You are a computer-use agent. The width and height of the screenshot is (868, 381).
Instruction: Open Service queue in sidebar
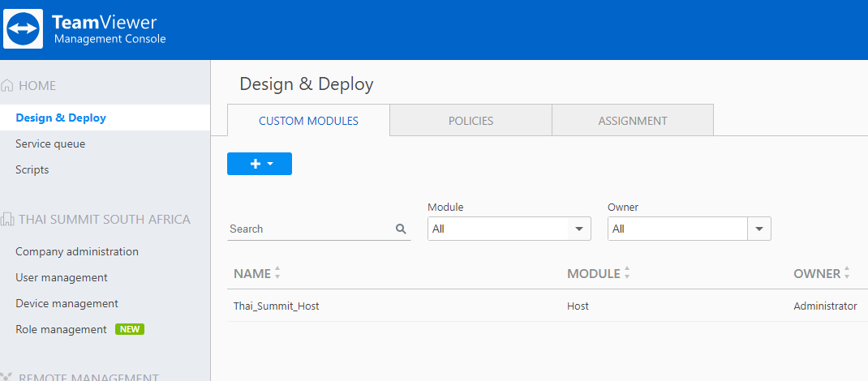[50, 143]
